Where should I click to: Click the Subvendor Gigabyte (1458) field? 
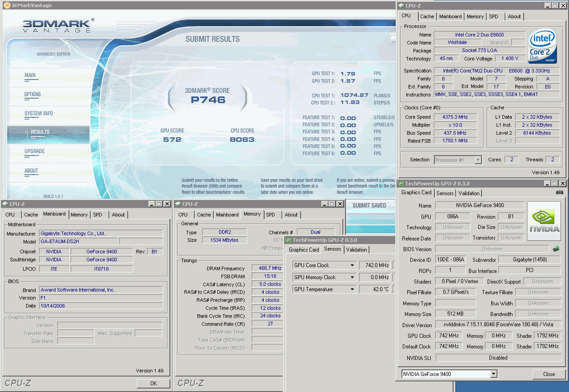(x=530, y=260)
